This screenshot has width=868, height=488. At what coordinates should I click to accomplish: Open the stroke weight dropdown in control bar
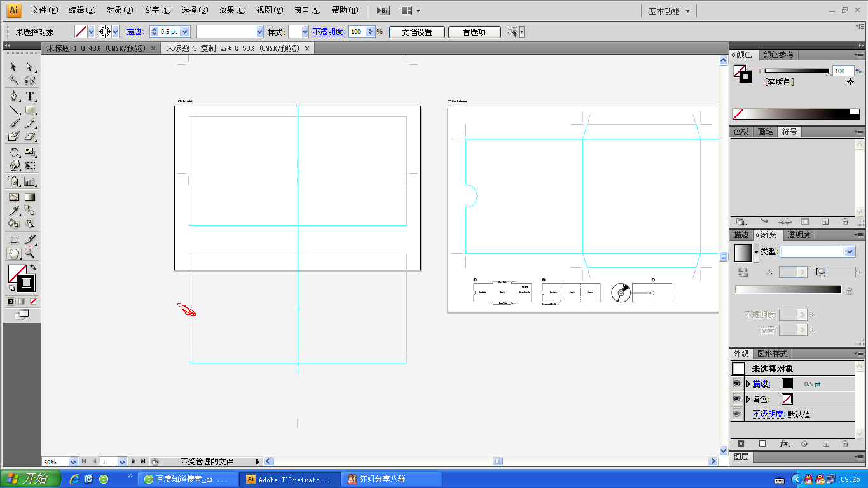(185, 31)
